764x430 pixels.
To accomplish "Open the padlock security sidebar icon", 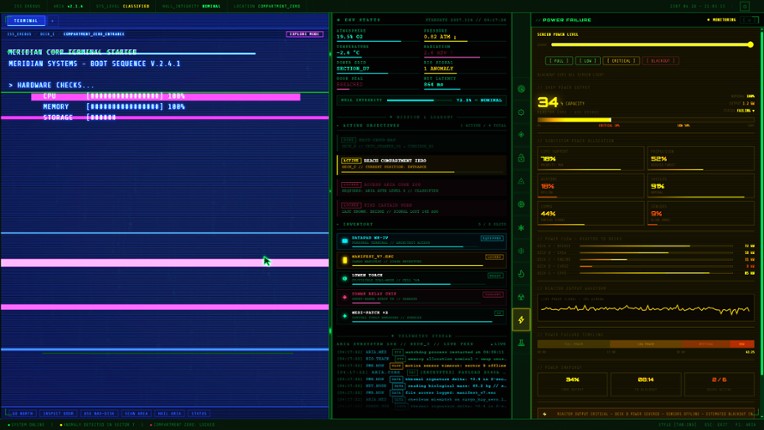I will (x=521, y=158).
